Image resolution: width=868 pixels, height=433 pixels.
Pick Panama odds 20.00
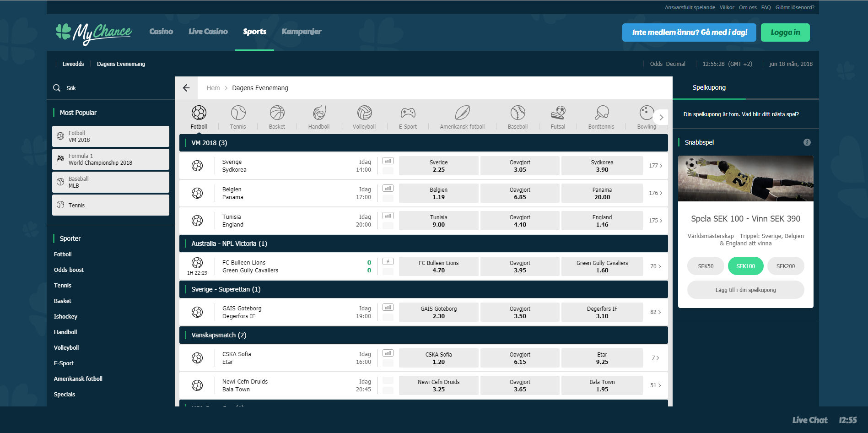(602, 193)
